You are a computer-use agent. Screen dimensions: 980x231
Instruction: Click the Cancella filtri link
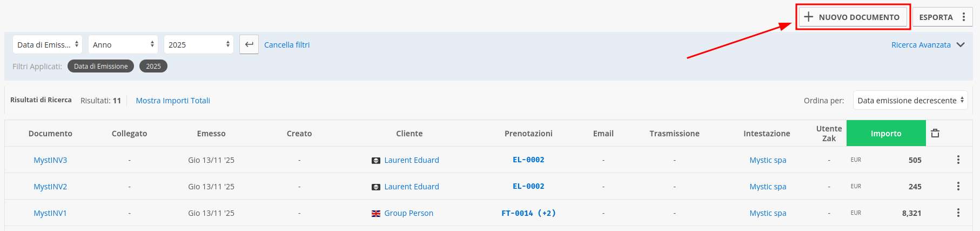pyautogui.click(x=287, y=45)
